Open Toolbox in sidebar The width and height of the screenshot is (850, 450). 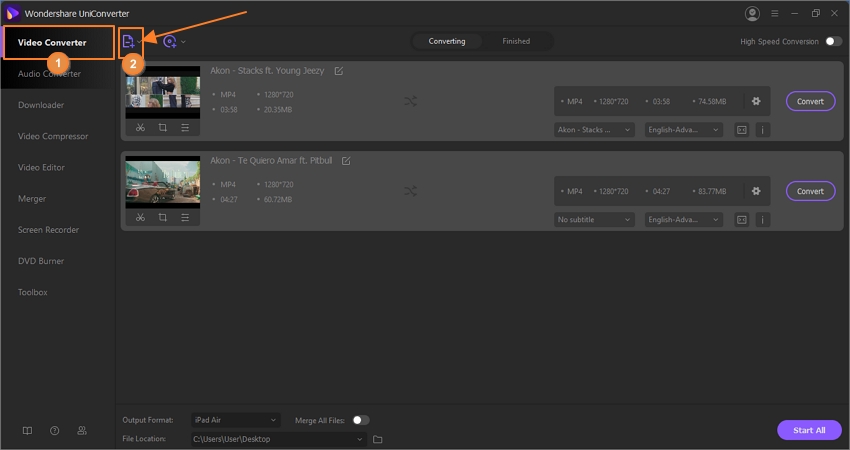pyautogui.click(x=33, y=292)
